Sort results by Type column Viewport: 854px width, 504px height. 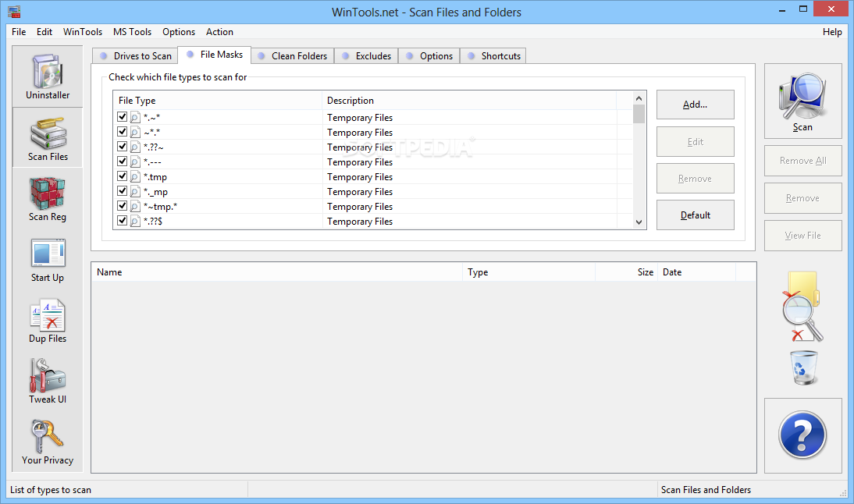tap(528, 272)
